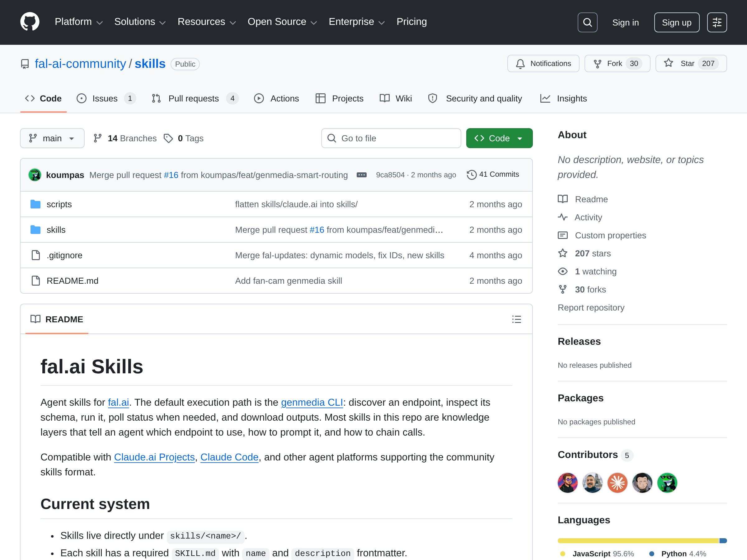
Task: Switch to the Projects tab
Action: (x=339, y=99)
